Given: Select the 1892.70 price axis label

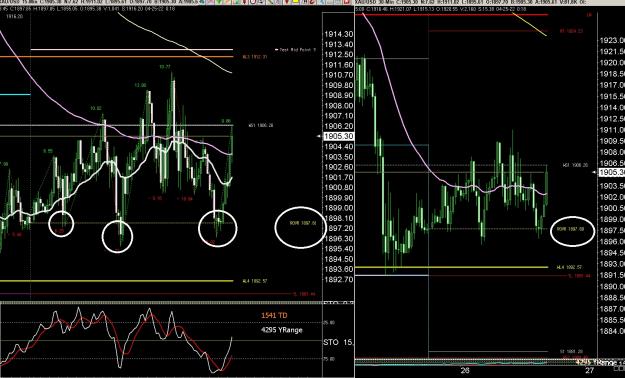Looking at the screenshot, I should coord(339,280).
